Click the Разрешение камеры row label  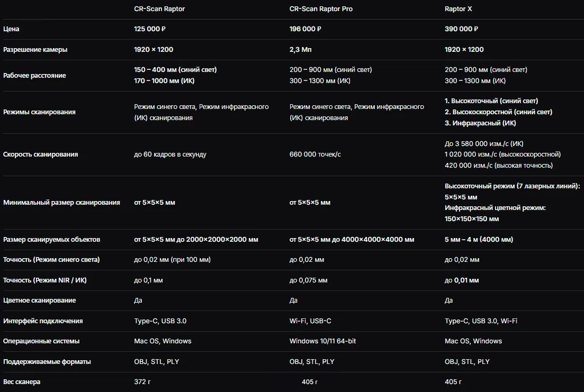[35, 50]
